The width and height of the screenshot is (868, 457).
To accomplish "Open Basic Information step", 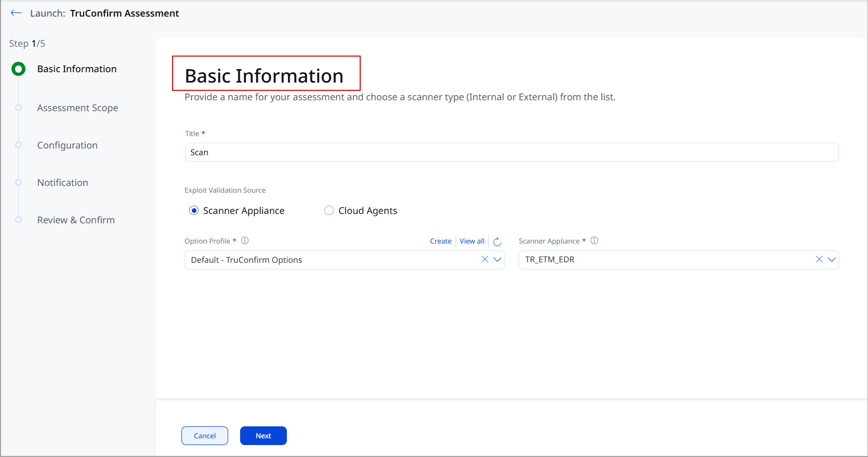I will click(x=76, y=69).
